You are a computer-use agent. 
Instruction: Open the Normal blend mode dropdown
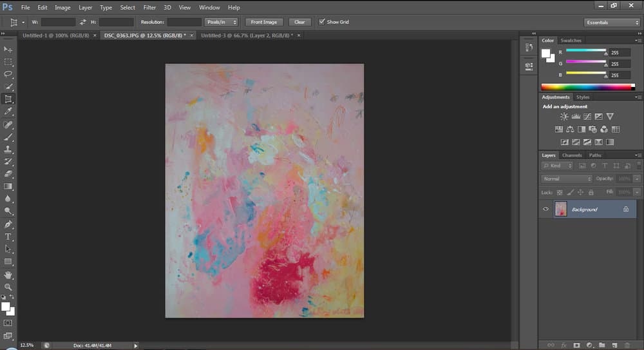[x=566, y=179]
